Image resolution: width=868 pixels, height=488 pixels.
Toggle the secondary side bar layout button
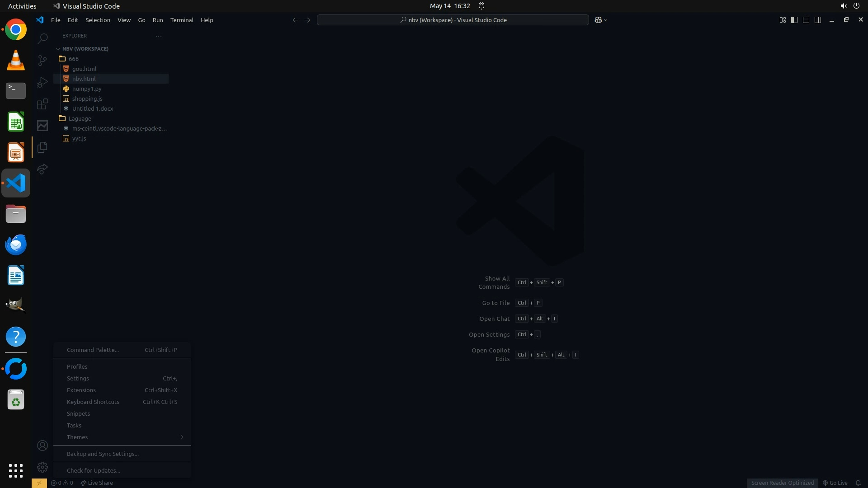pos(818,20)
